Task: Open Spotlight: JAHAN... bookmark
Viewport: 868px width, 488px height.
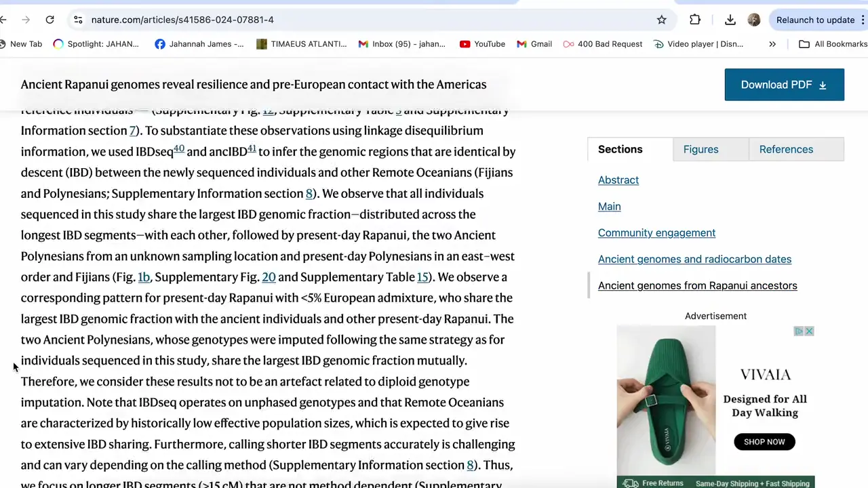Action: (x=96, y=44)
